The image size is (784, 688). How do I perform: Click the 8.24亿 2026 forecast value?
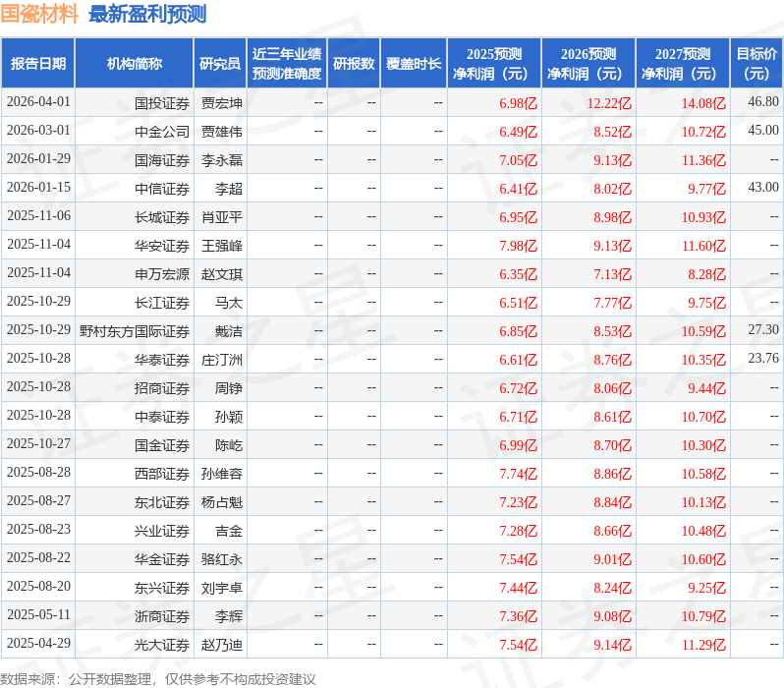pyautogui.click(x=612, y=589)
